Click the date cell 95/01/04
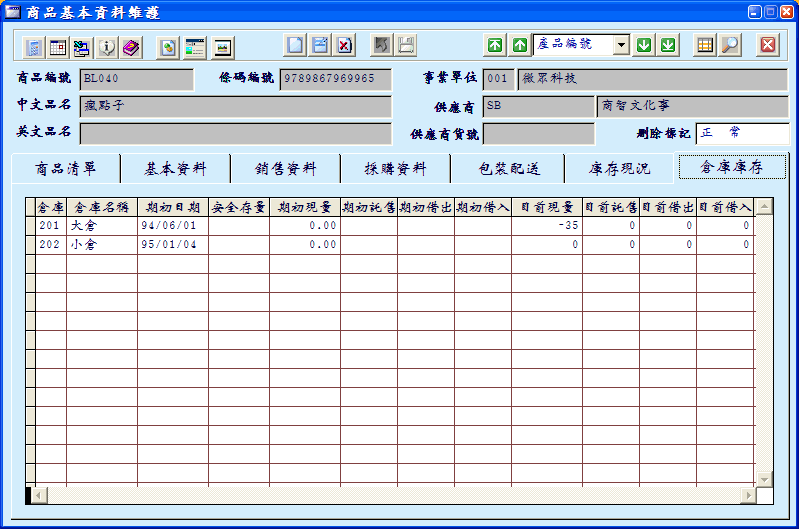Viewport: 799px width, 529px height. tap(173, 245)
